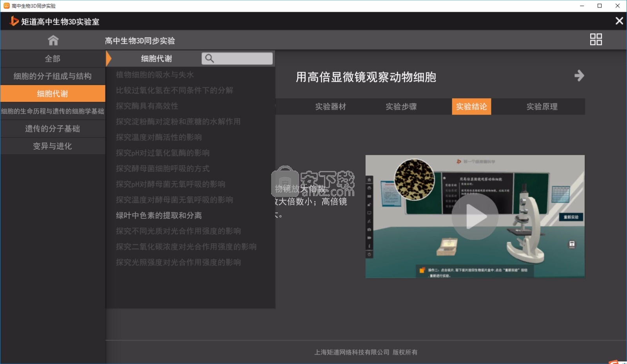Open 探究不同光质对光合作用强度的影响
This screenshot has width=627, height=364.
[178, 231]
